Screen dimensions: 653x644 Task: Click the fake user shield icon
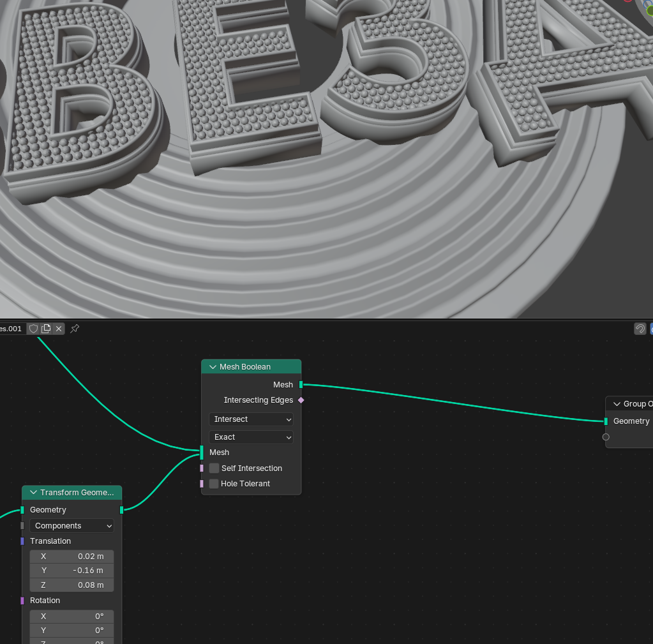pyautogui.click(x=33, y=329)
